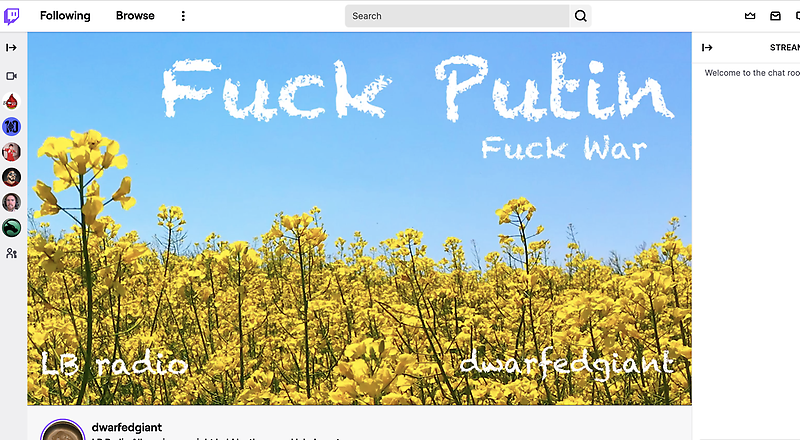
Task: Open Prime loot crown icon
Action: (751, 16)
